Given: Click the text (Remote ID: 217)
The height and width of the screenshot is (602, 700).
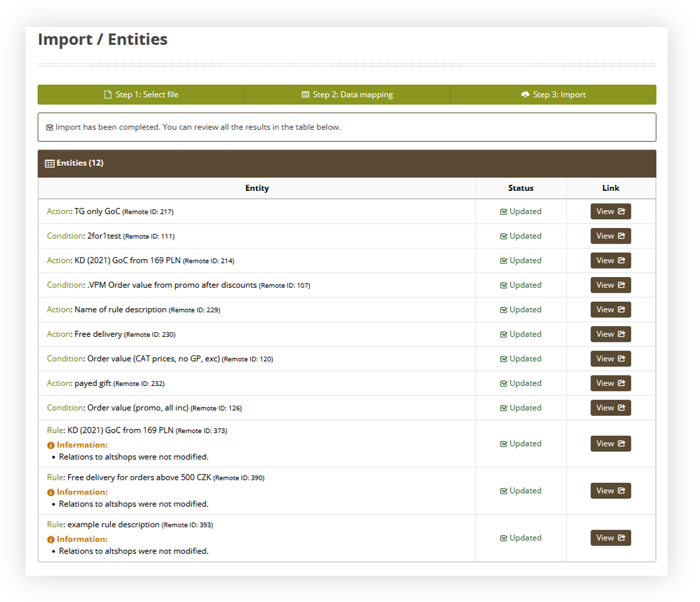Looking at the screenshot, I should pos(148,212).
